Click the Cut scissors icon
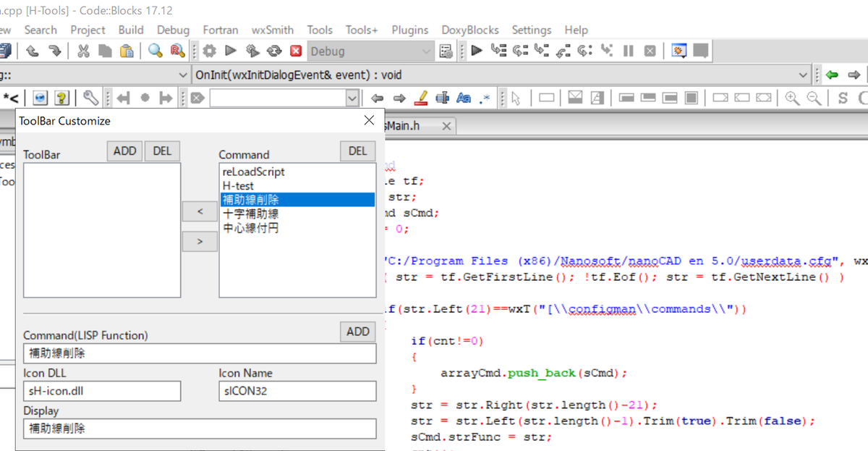 click(x=83, y=51)
